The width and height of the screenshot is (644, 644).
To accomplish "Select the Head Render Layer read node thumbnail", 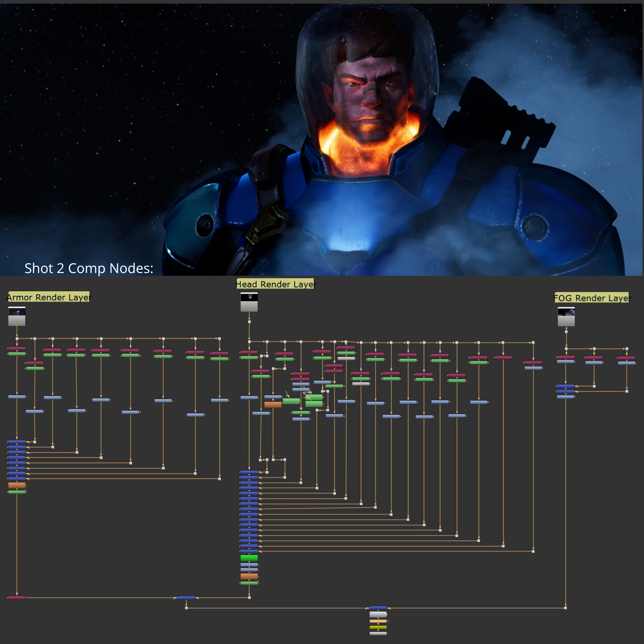I will pyautogui.click(x=249, y=302).
